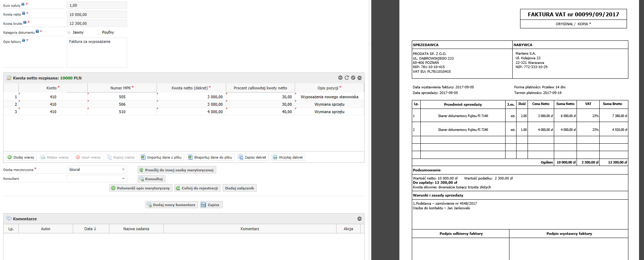Collapse the Komentarze panel

(359, 219)
